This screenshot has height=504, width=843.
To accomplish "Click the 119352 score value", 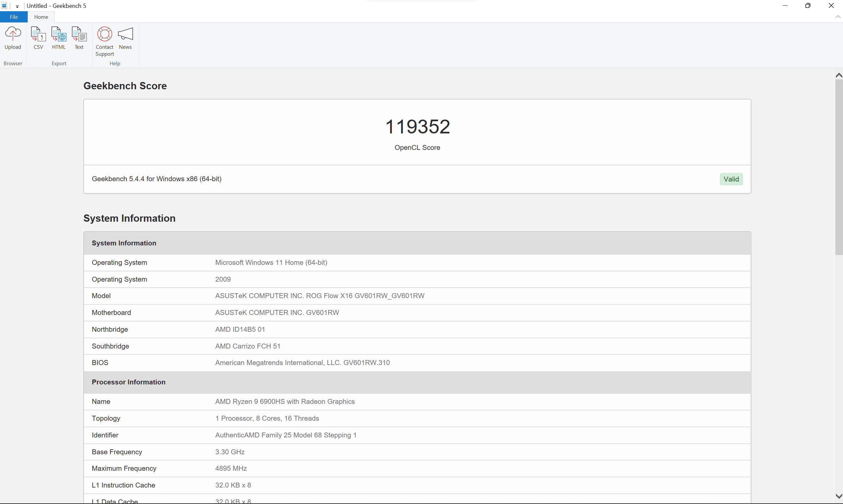I will 417,127.
